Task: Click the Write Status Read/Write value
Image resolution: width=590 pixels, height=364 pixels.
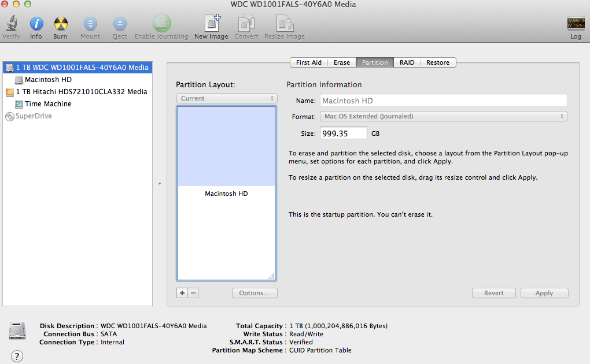Action: [x=306, y=334]
